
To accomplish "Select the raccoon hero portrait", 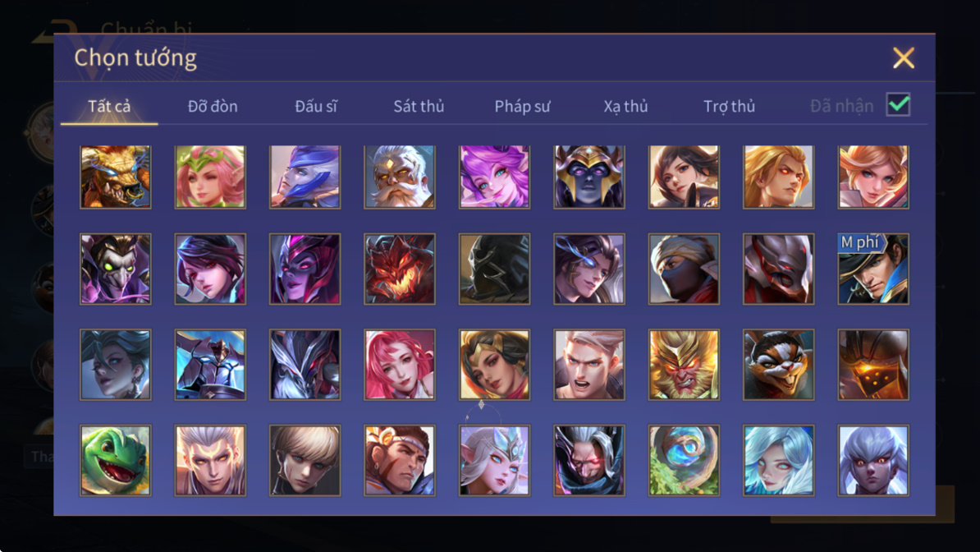I will coord(778,365).
